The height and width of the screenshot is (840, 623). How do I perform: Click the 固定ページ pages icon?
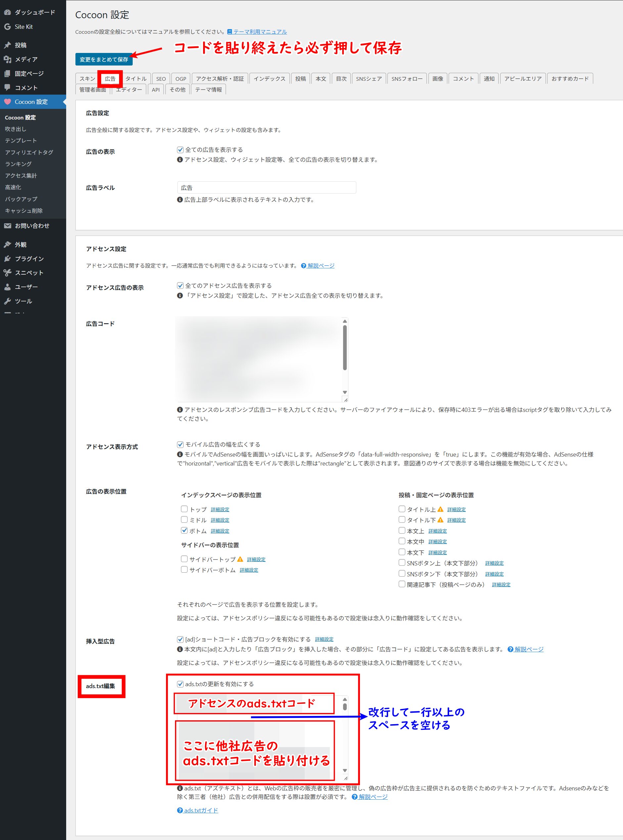pyautogui.click(x=7, y=73)
